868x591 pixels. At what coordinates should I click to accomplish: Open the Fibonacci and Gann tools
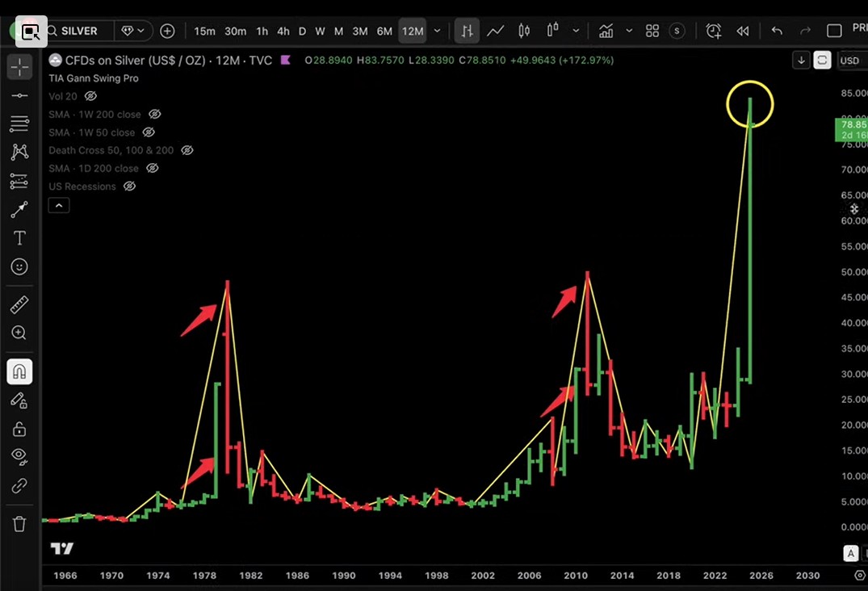click(19, 124)
